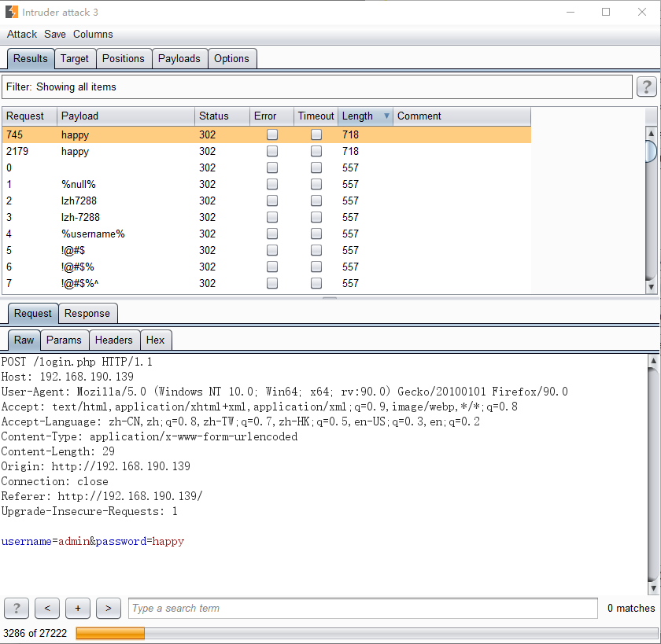Click the results table vertical scrollbar thumb
The height and width of the screenshot is (644, 661).
pos(651,152)
